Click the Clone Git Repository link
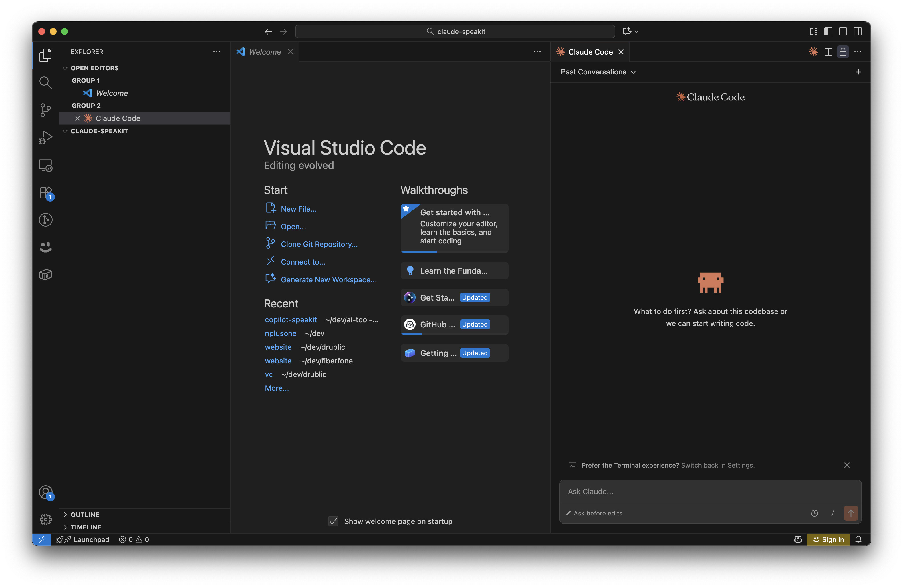 (x=319, y=244)
